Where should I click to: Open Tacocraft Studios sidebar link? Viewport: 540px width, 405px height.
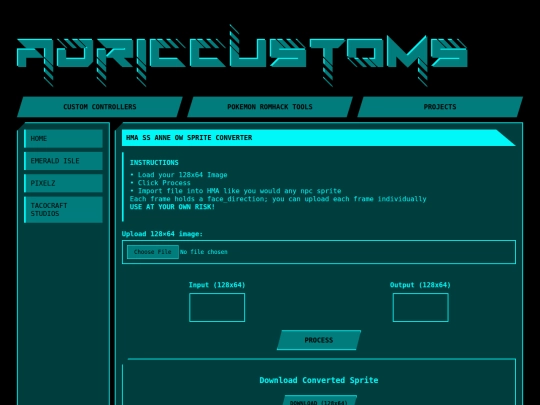63,209
